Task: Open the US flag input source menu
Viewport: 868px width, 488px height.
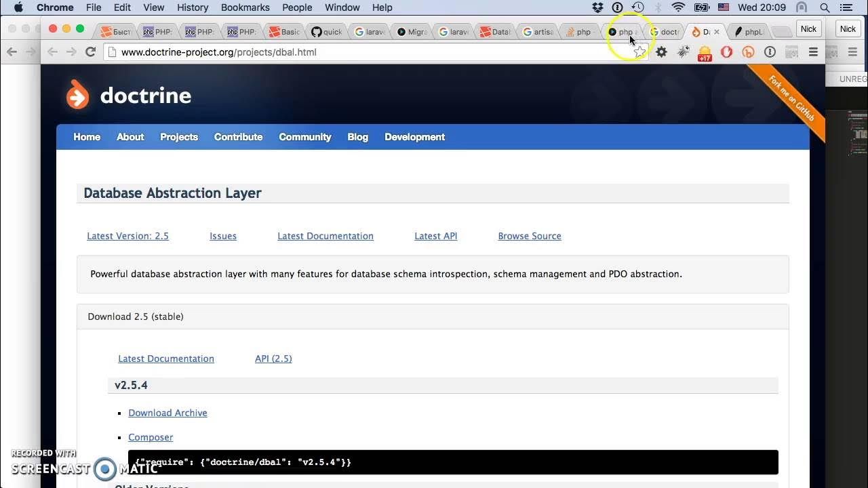Action: click(x=724, y=7)
